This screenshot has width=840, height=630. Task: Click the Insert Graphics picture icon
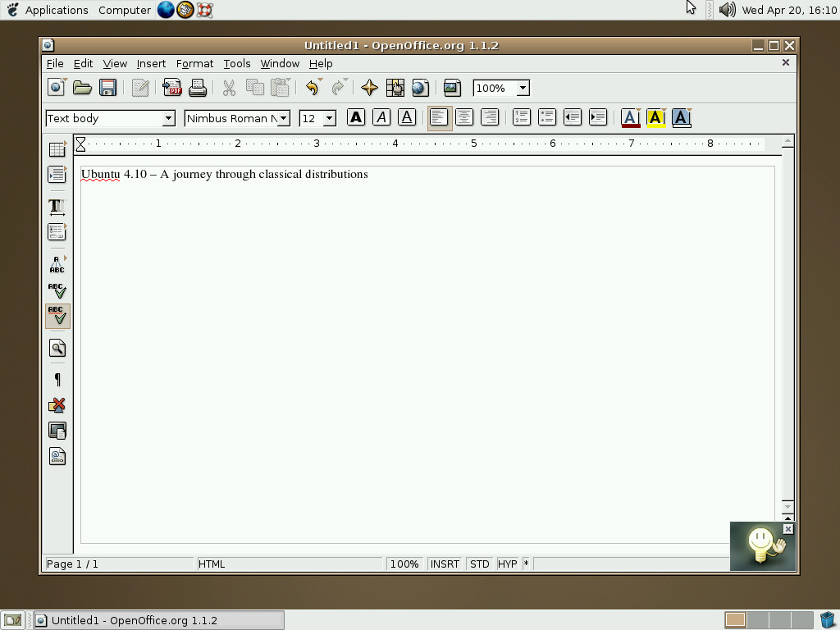[x=452, y=88]
